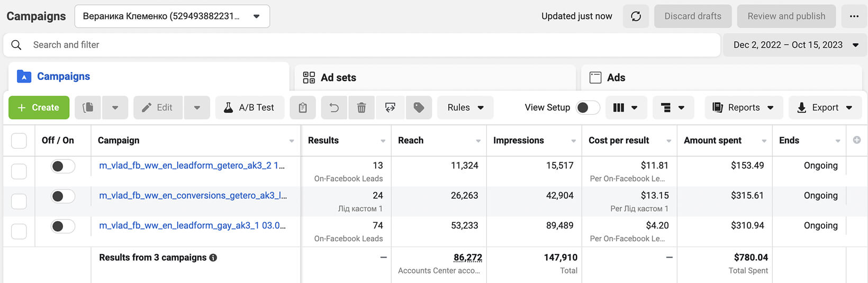This screenshot has height=283, width=868.
Task: Open the three-dot more options menu
Action: (854, 16)
